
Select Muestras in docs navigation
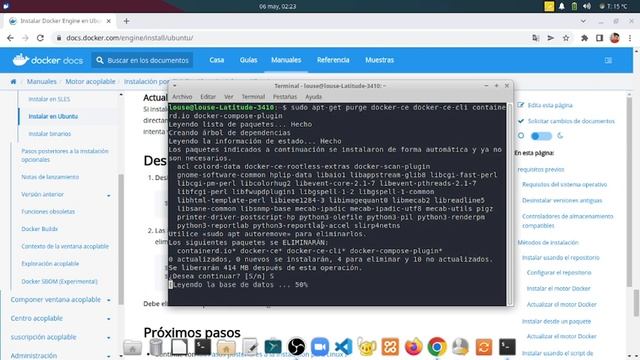point(379,60)
